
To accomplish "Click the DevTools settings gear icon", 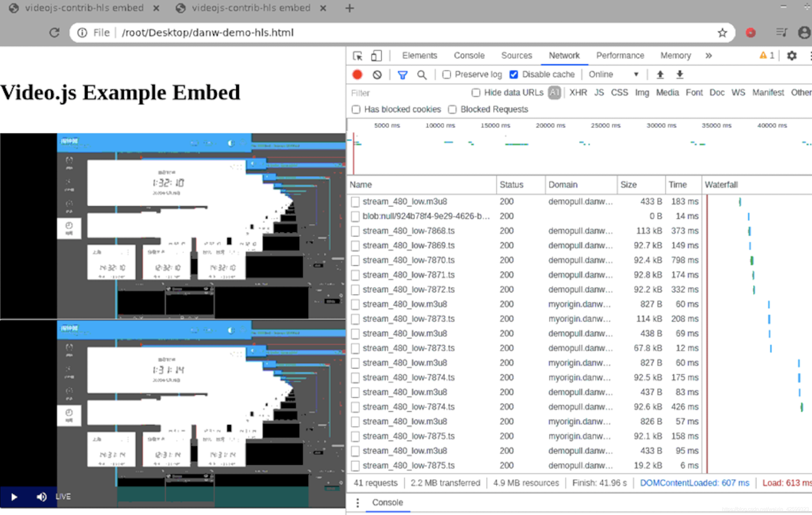I will pos(791,56).
